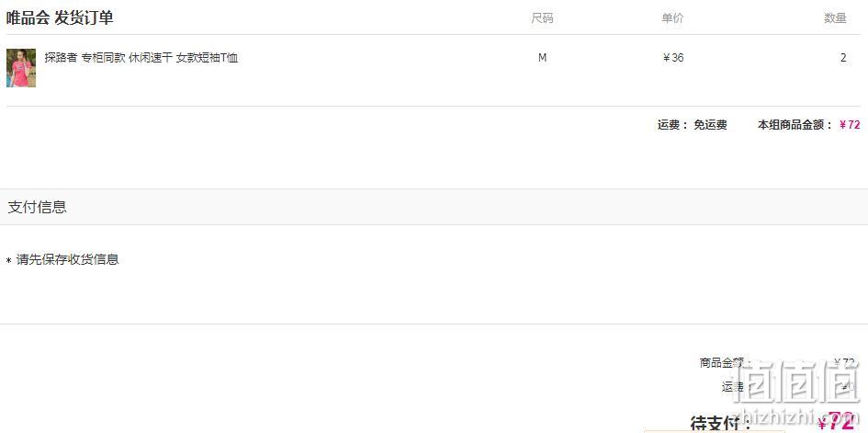Click the 尺码 column header

[x=542, y=18]
